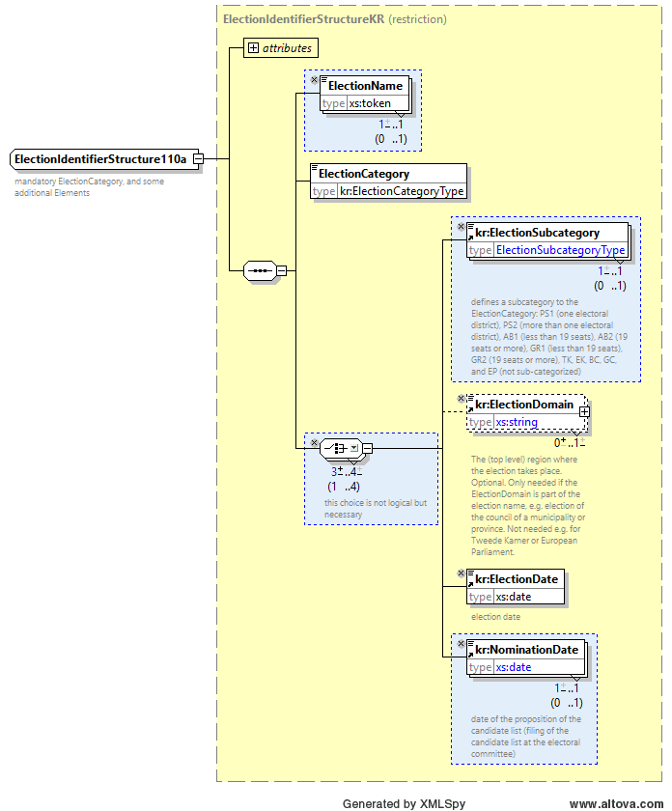Screen dimensions: 672x811
Task: Click kr:ElectionCategoryType type text
Action: (402, 191)
